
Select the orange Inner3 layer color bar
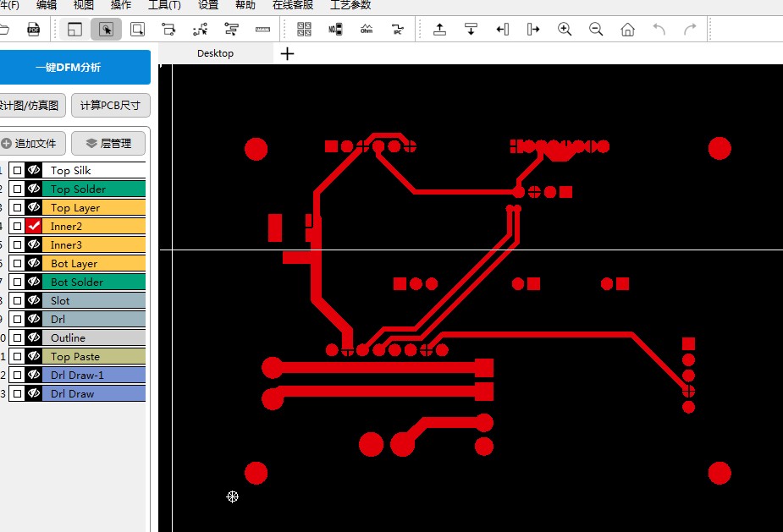94,244
